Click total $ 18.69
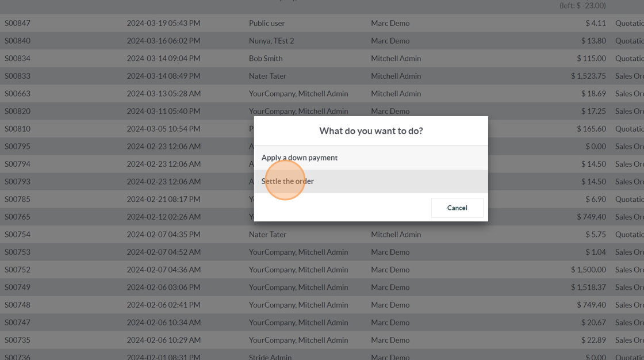Screen dimensions: 644x360 [593, 94]
